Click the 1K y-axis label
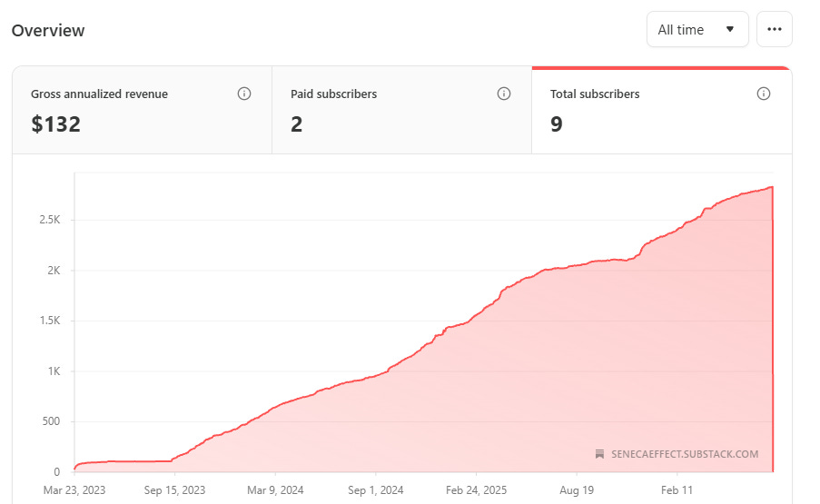This screenshot has height=504, width=820. (x=54, y=371)
